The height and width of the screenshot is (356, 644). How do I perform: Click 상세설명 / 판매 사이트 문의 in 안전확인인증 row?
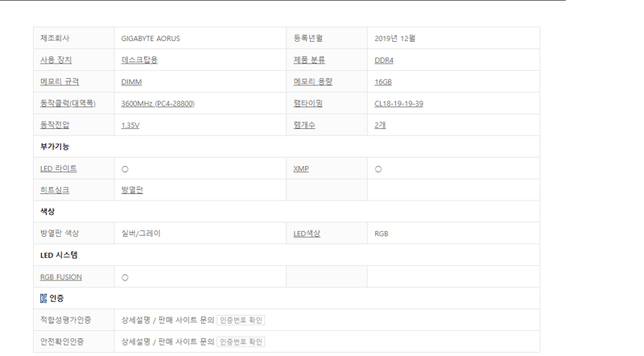167,342
